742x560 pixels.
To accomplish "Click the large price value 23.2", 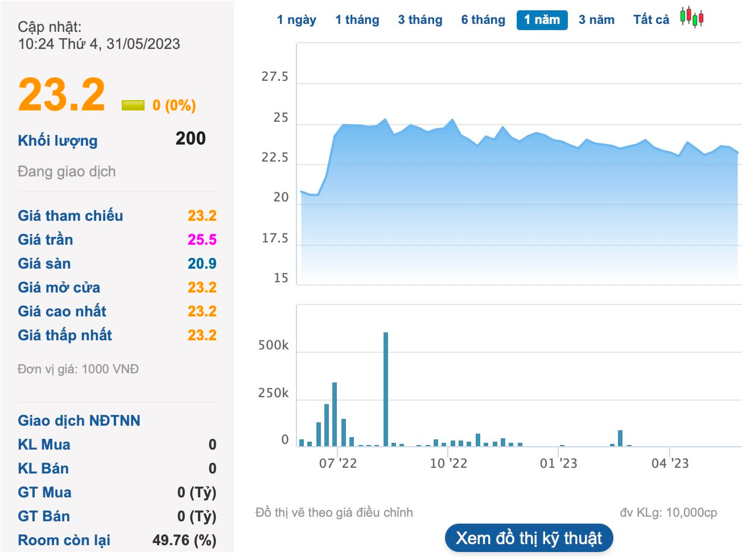I will [61, 94].
